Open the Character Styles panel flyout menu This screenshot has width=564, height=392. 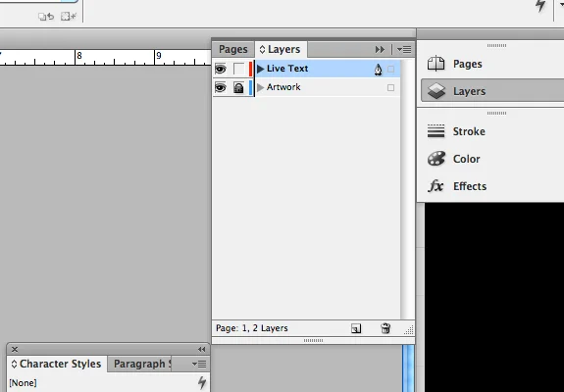click(x=199, y=365)
